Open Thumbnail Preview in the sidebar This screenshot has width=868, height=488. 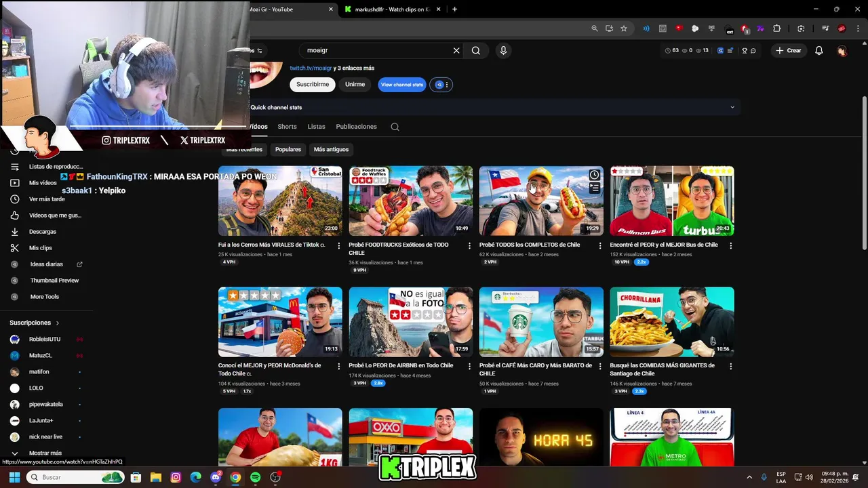point(54,281)
